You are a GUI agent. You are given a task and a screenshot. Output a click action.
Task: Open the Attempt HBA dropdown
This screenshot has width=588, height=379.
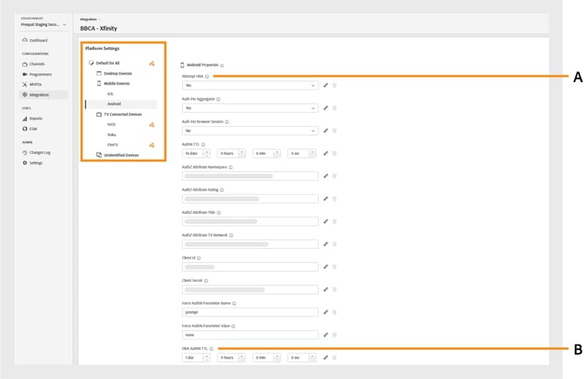click(x=250, y=85)
